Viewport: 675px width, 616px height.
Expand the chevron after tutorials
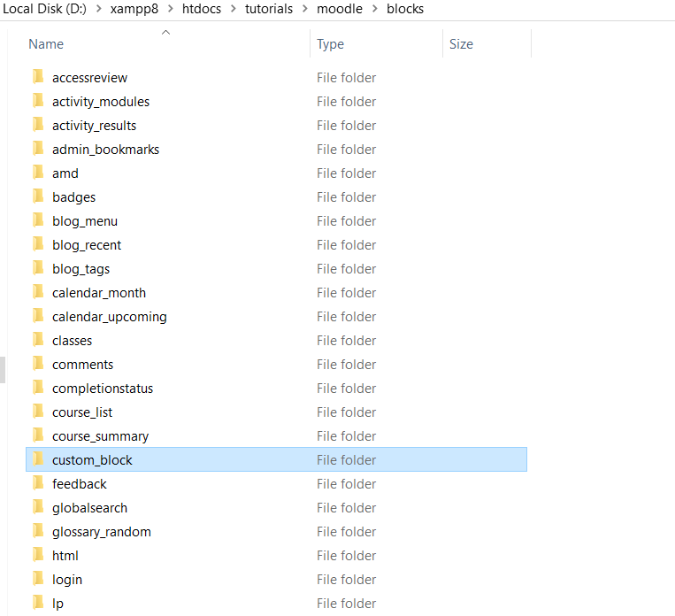pos(305,9)
